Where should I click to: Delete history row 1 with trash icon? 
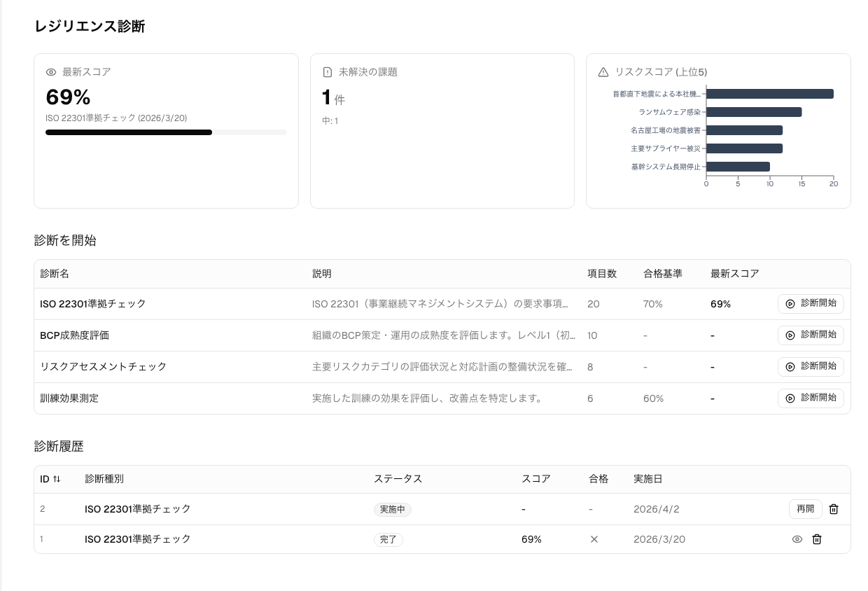(x=817, y=539)
